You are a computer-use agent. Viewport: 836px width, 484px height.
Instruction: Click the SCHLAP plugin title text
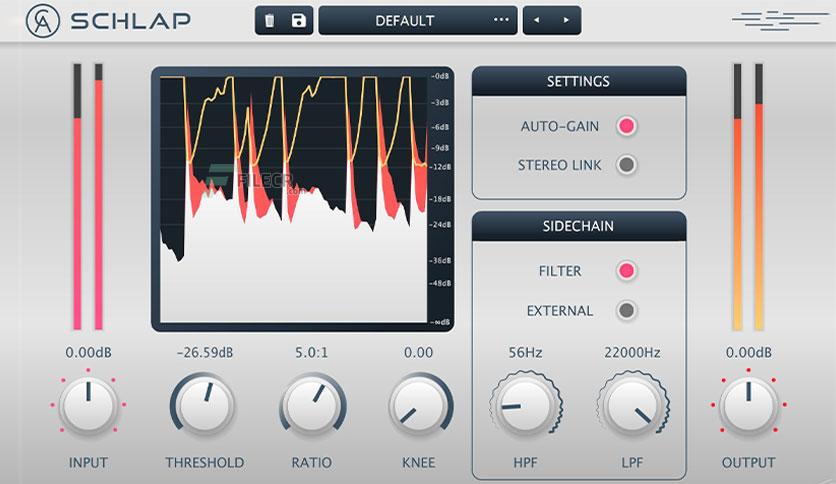click(131, 21)
